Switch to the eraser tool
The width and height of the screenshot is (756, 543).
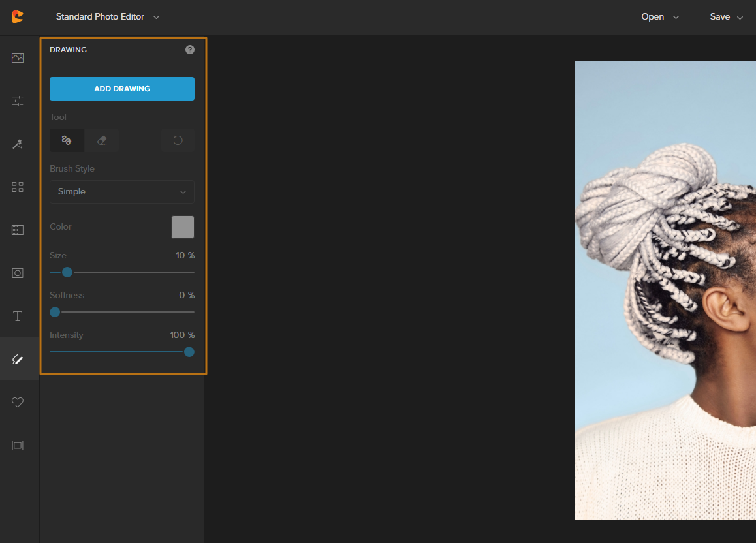pos(102,140)
